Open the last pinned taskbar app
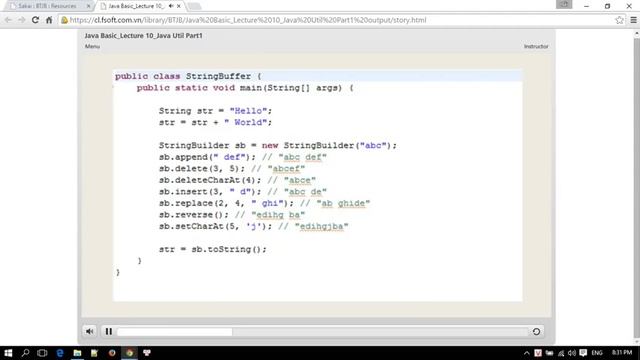The width and height of the screenshot is (640, 360). [x=147, y=353]
